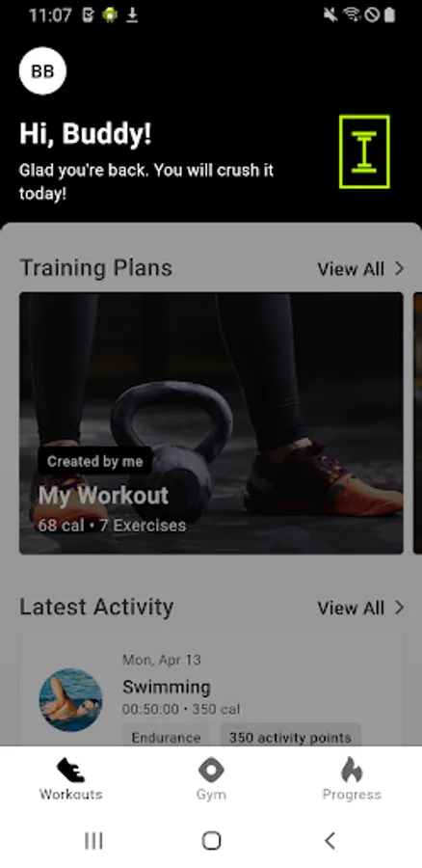The image size is (422, 868).
Task: Open the My Workout plan card
Action: pyautogui.click(x=211, y=423)
